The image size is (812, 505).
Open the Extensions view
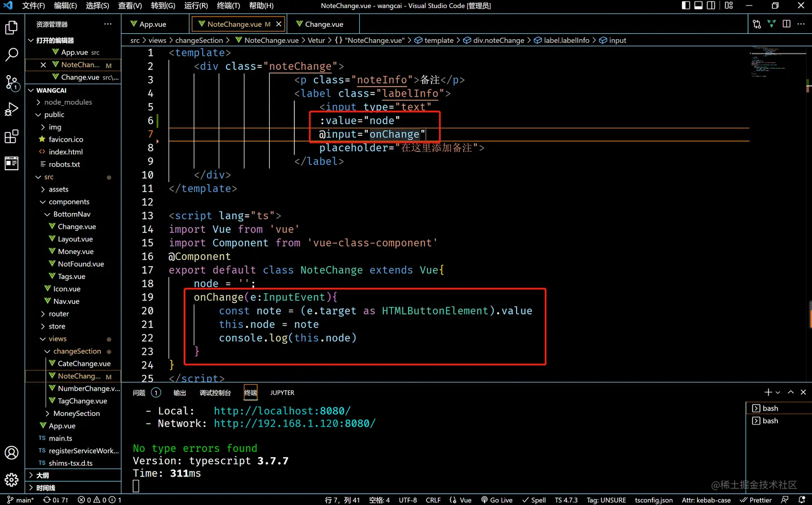[x=11, y=136]
